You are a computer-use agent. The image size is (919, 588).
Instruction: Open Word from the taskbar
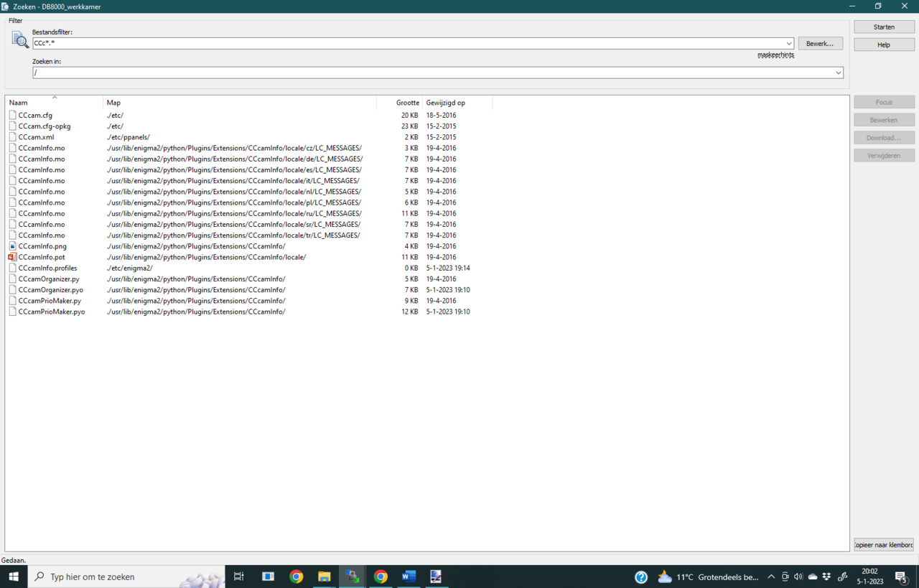coord(409,577)
